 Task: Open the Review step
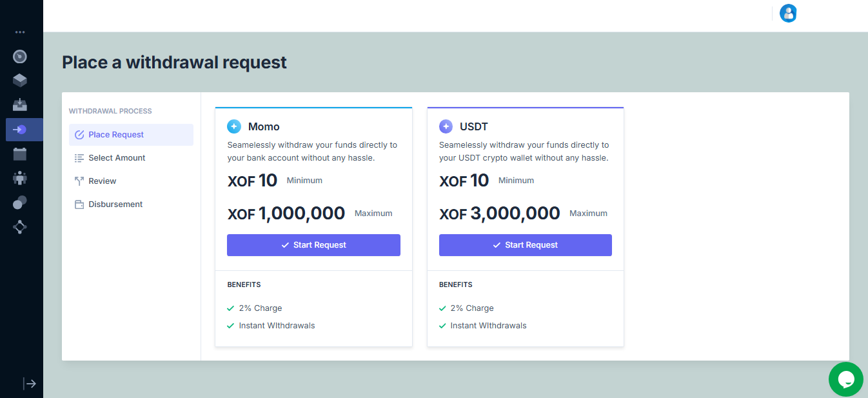pyautogui.click(x=103, y=181)
